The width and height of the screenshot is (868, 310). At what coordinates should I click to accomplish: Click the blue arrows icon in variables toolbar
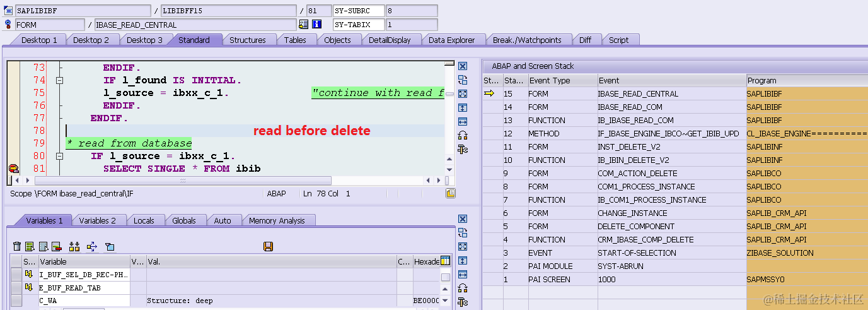click(92, 246)
